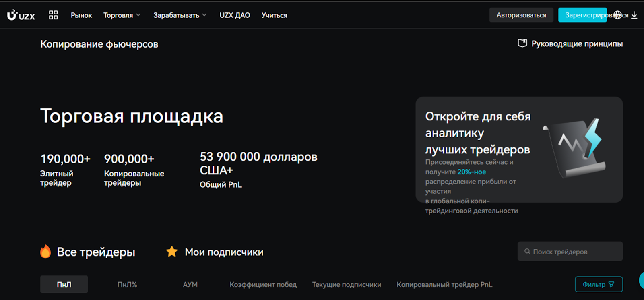
Task: Click the 190,000+ Элитный трейдер stat
Action: [65, 170]
